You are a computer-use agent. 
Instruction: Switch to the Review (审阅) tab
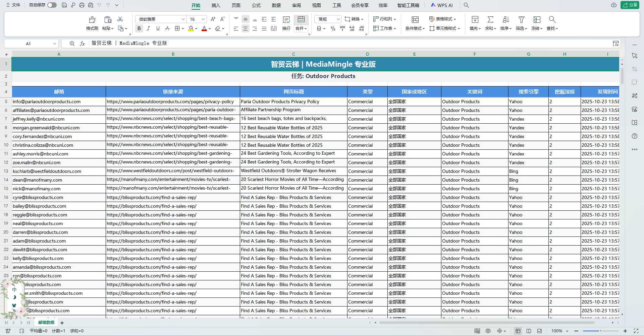(297, 5)
